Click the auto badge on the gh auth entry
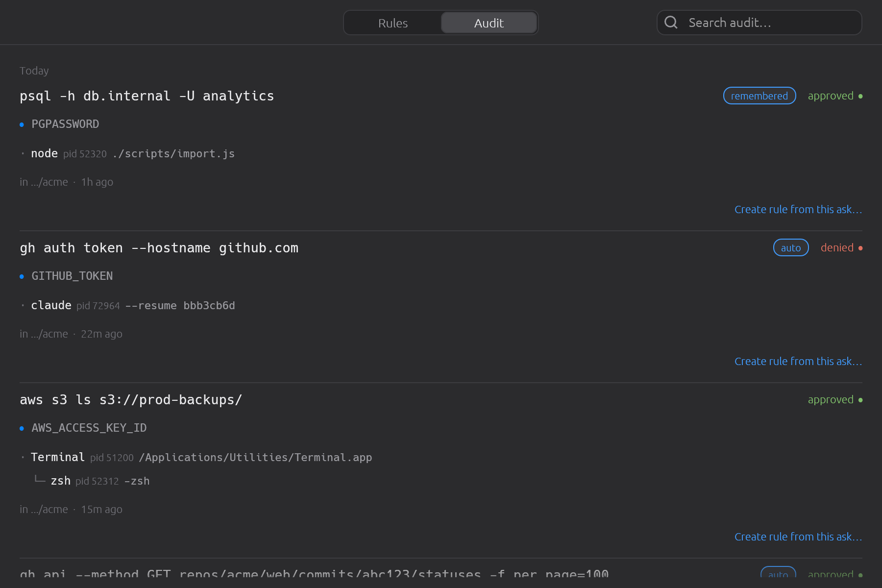Image resolution: width=882 pixels, height=588 pixels. (791, 248)
